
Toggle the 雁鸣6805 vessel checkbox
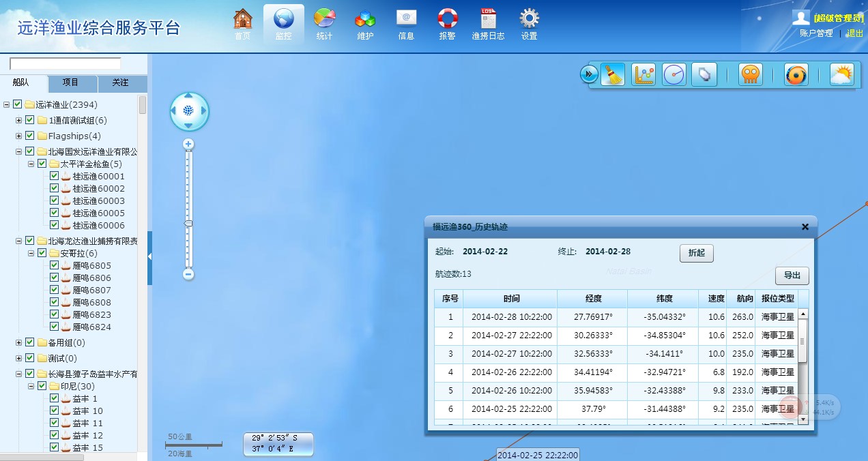click(x=55, y=265)
